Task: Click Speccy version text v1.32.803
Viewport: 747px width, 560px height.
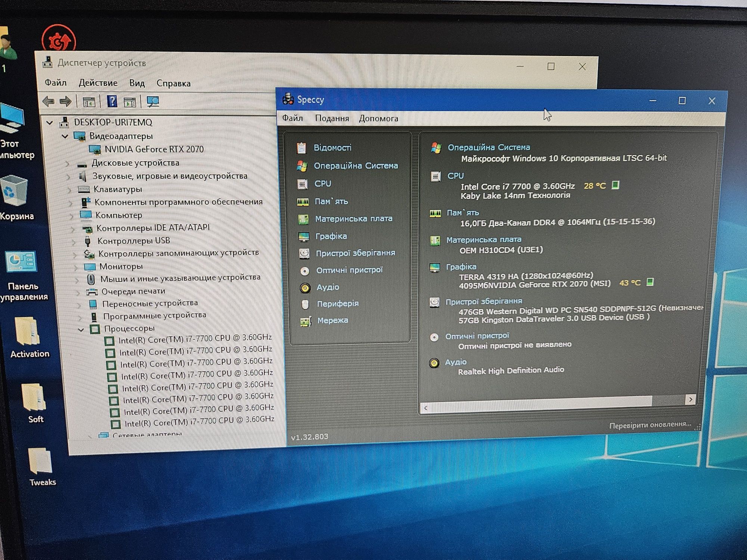Action: coord(310,437)
